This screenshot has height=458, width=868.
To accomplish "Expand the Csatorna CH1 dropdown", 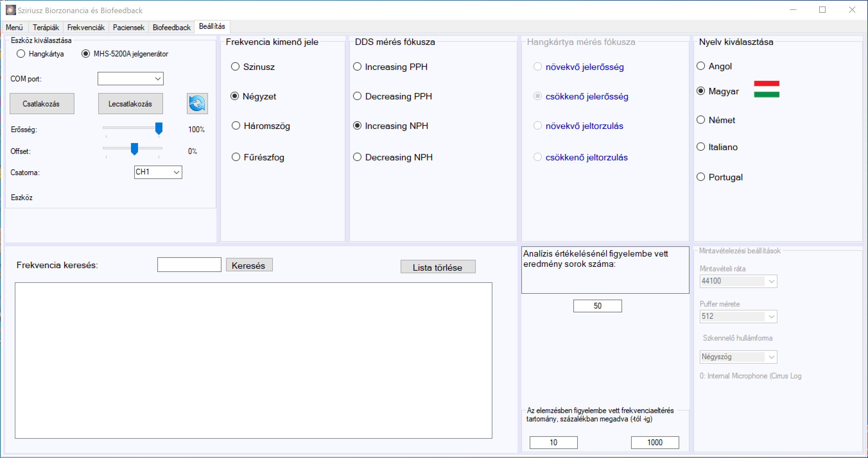I will (158, 172).
